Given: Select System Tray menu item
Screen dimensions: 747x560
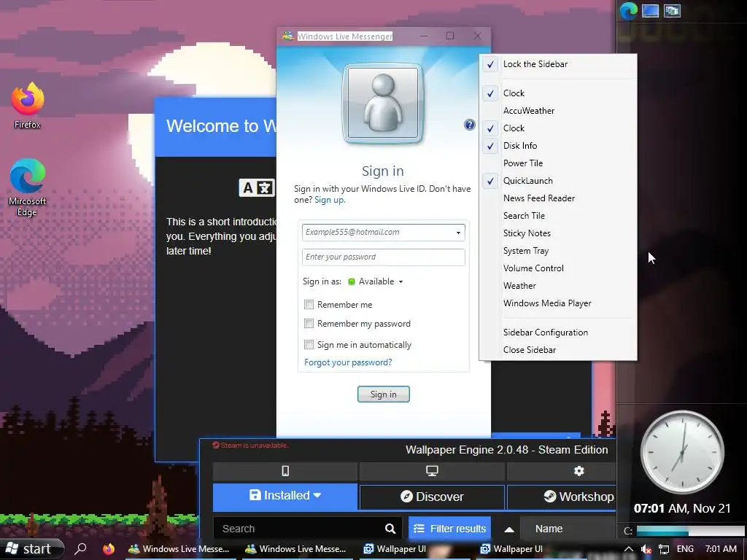Looking at the screenshot, I should click(x=558, y=251).
